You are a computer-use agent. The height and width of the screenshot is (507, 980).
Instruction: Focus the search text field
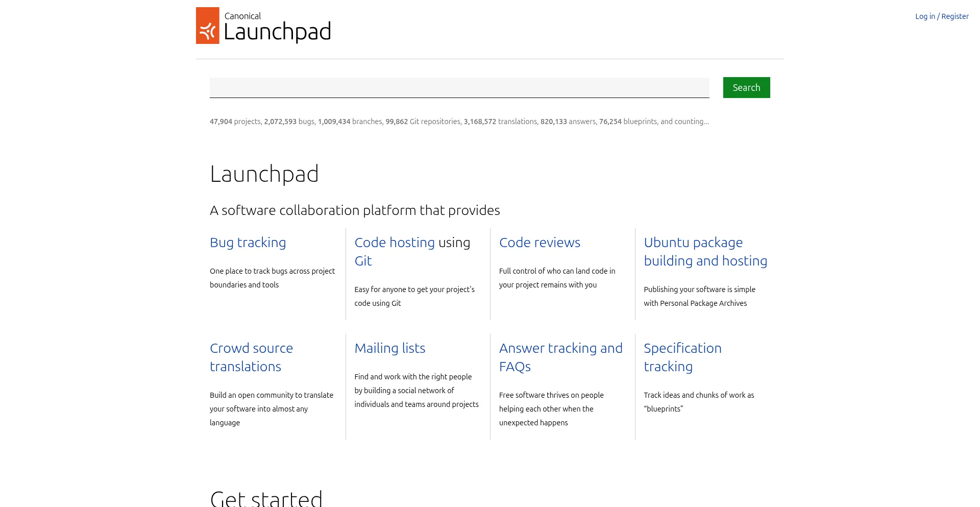pyautogui.click(x=459, y=87)
